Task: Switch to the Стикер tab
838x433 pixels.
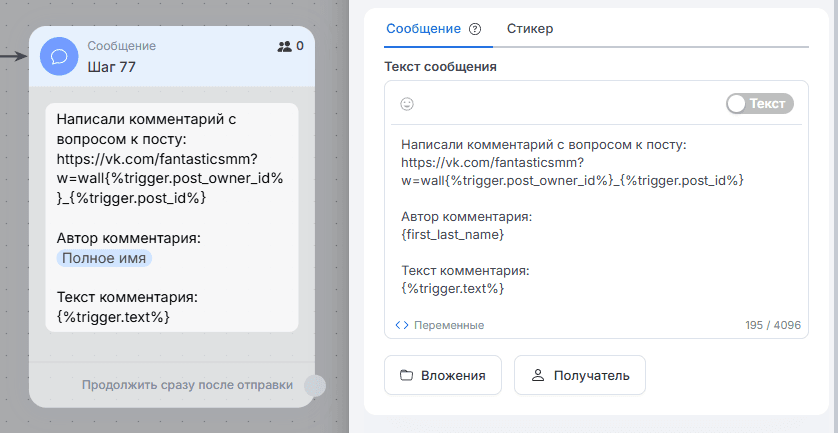Action: pyautogui.click(x=530, y=29)
